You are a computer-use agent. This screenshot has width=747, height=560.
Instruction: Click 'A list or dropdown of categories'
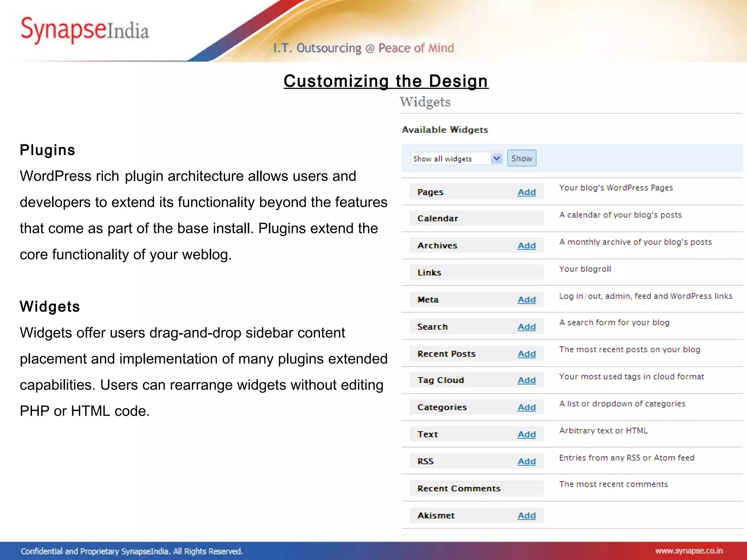pyautogui.click(x=622, y=404)
